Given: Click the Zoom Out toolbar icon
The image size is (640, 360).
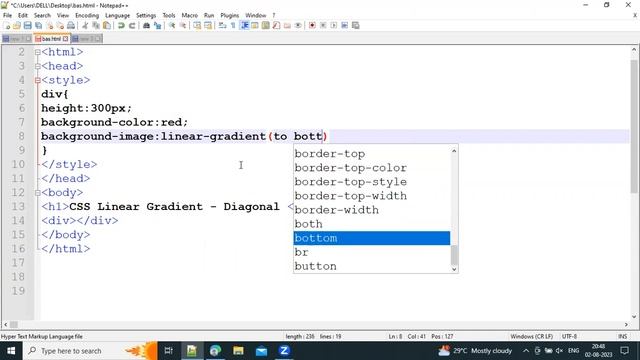Looking at the screenshot, I should point(183,25).
